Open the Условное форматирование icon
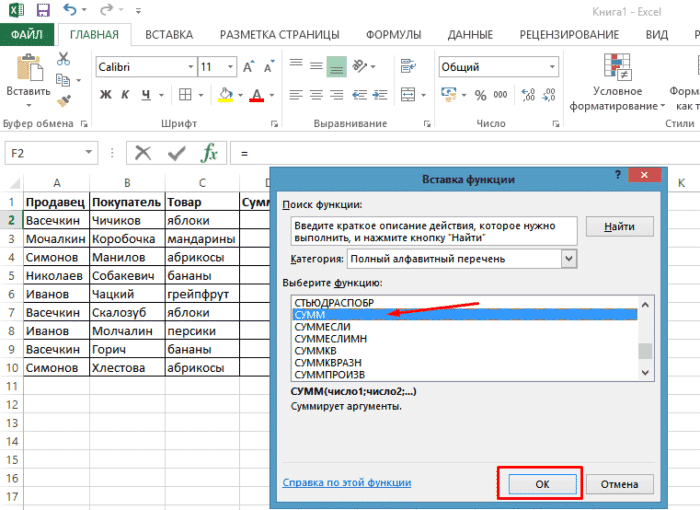 [617, 68]
